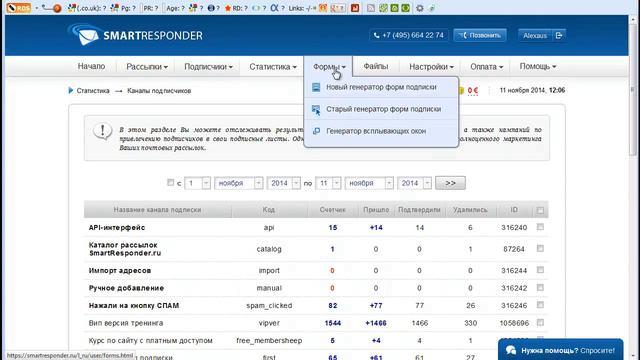Check the Ручное добавление row checkbox
This screenshot has width=640, height=360.
coord(540,287)
